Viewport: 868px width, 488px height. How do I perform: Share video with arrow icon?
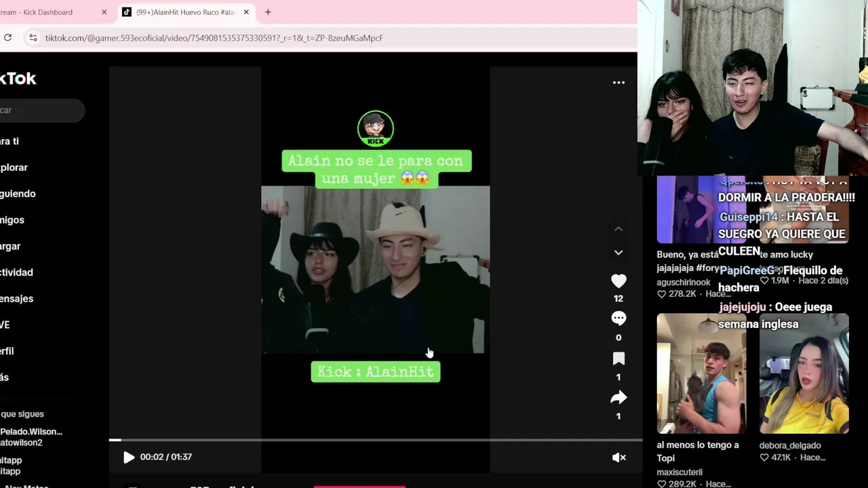pyautogui.click(x=618, y=398)
